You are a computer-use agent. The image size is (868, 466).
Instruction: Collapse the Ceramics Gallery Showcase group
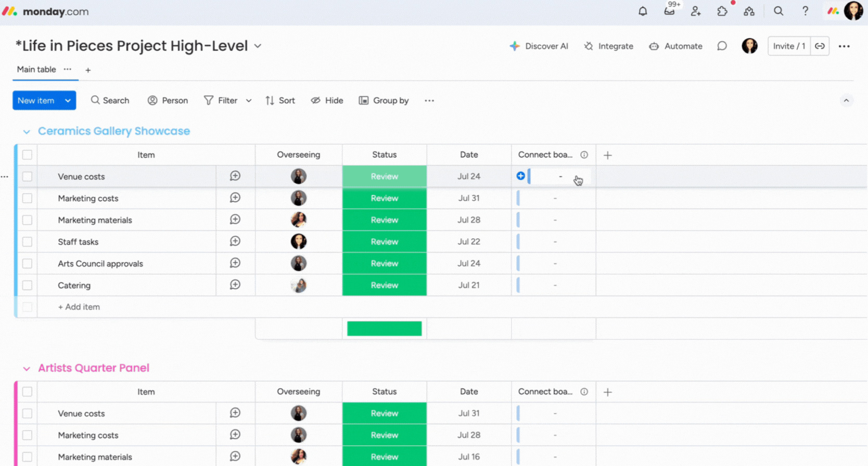[x=27, y=132]
